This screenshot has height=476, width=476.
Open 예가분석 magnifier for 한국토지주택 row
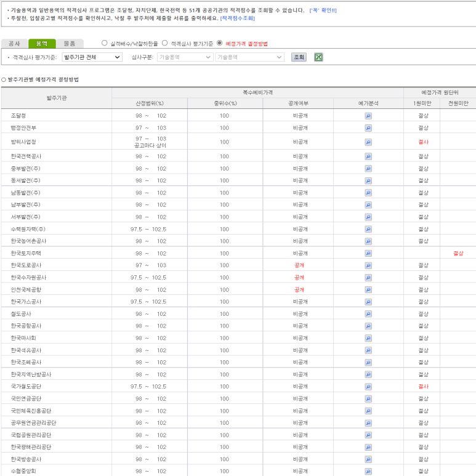pyautogui.click(x=368, y=254)
